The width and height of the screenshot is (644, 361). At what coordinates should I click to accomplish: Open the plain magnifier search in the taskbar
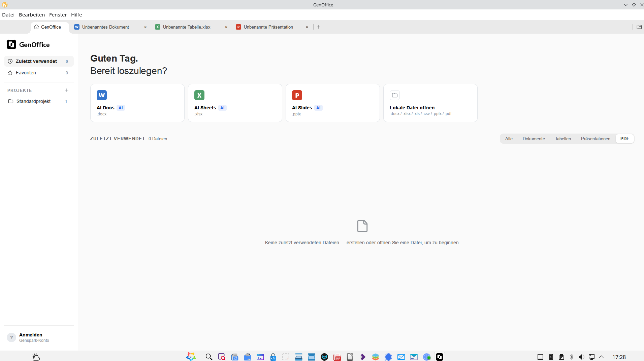pyautogui.click(x=209, y=357)
